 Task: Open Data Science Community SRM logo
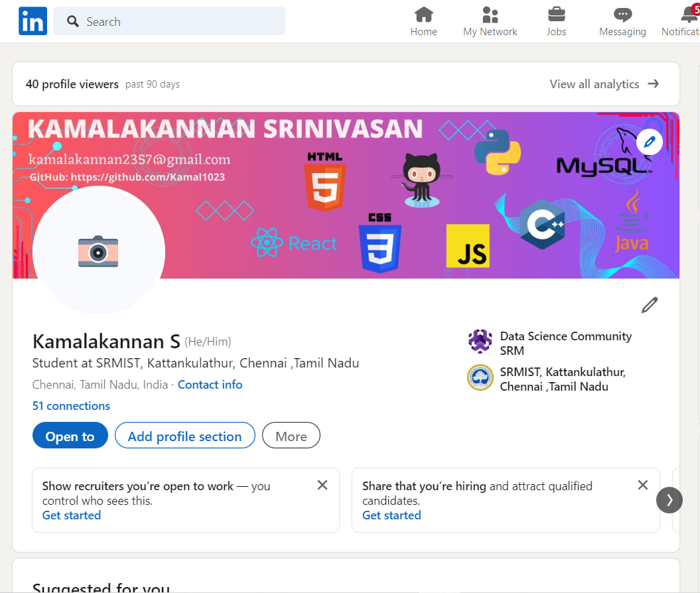point(480,342)
